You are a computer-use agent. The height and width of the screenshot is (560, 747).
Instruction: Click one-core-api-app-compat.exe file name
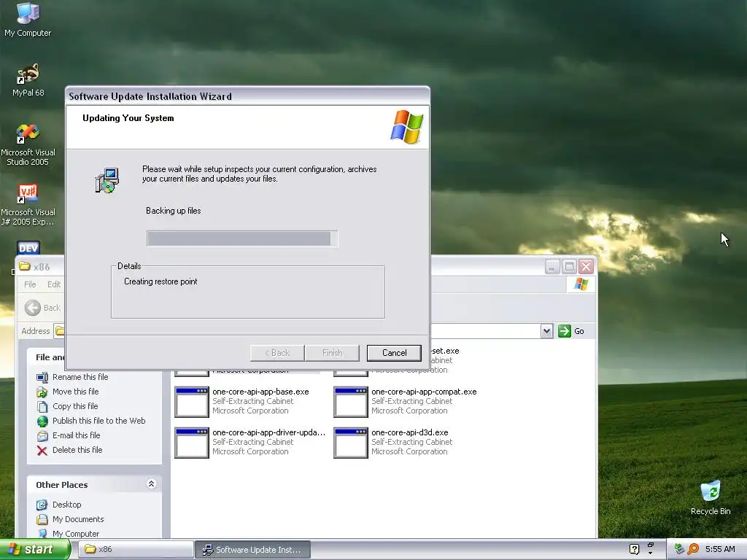coord(424,392)
